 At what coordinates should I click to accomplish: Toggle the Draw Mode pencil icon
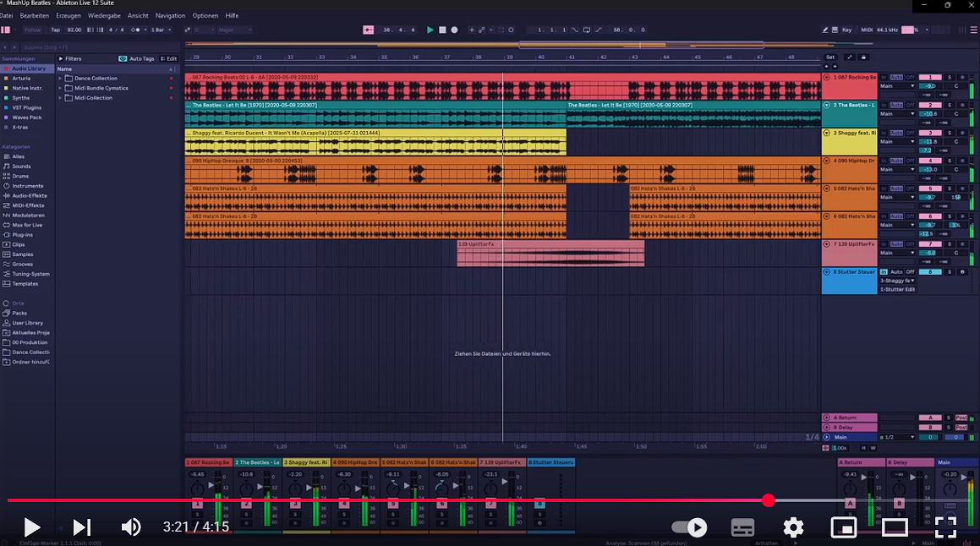(825, 30)
